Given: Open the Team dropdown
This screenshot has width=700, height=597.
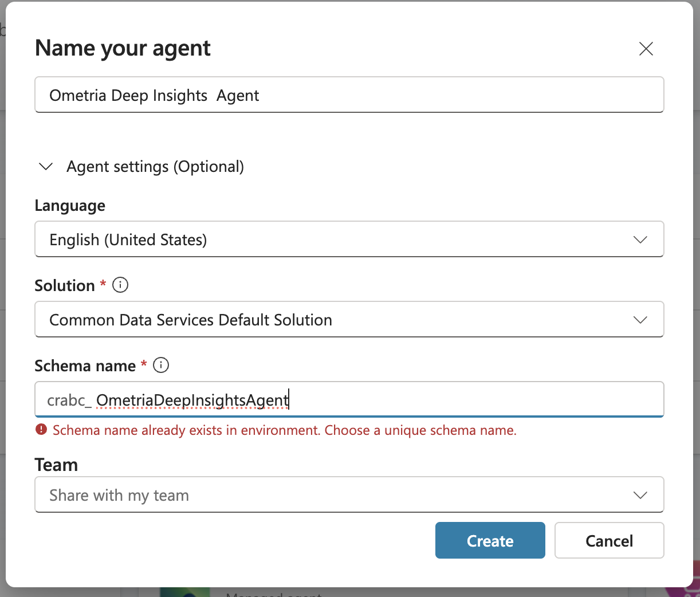Looking at the screenshot, I should (349, 495).
